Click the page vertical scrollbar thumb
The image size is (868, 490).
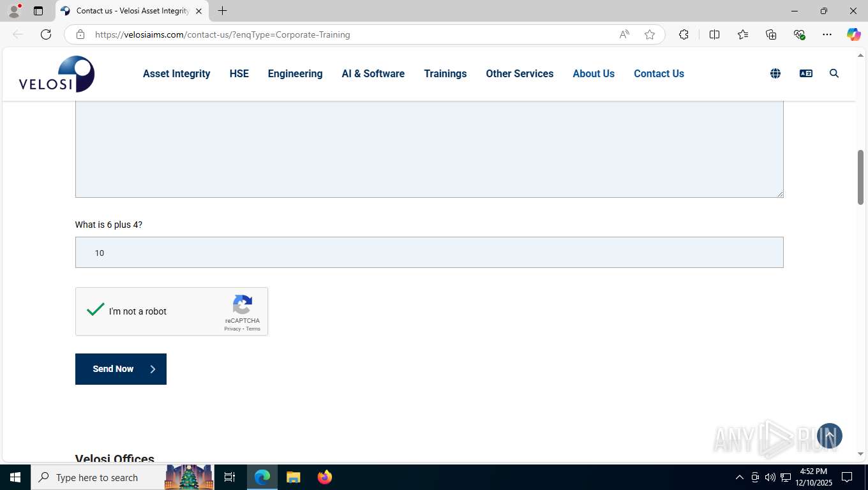point(860,177)
